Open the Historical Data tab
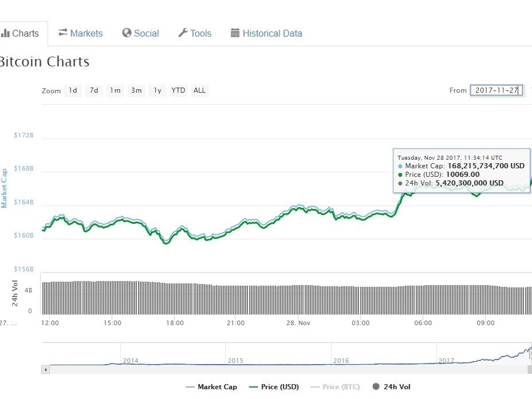This screenshot has width=532, height=399. click(266, 33)
